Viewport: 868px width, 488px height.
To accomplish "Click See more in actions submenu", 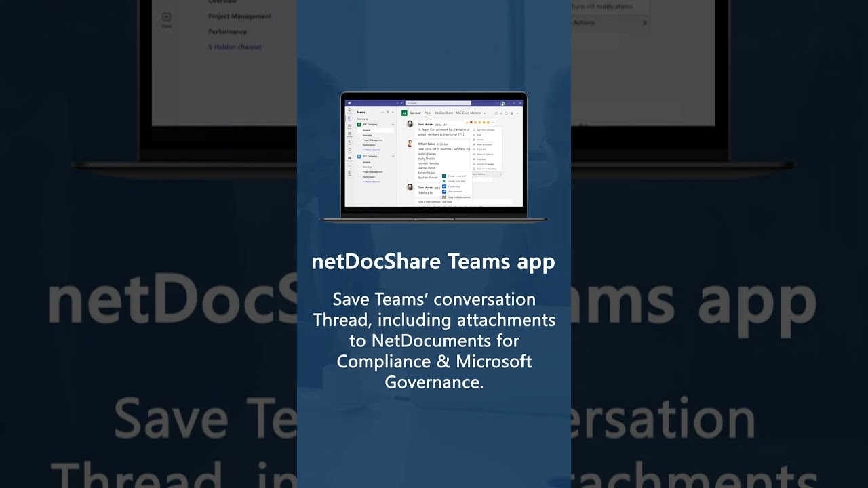I will click(x=448, y=202).
